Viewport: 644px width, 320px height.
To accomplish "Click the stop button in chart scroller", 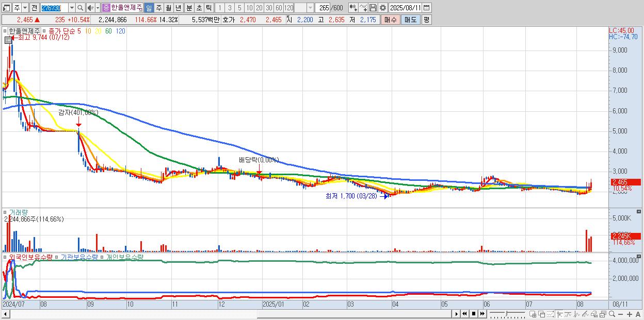I will [x=473, y=314].
